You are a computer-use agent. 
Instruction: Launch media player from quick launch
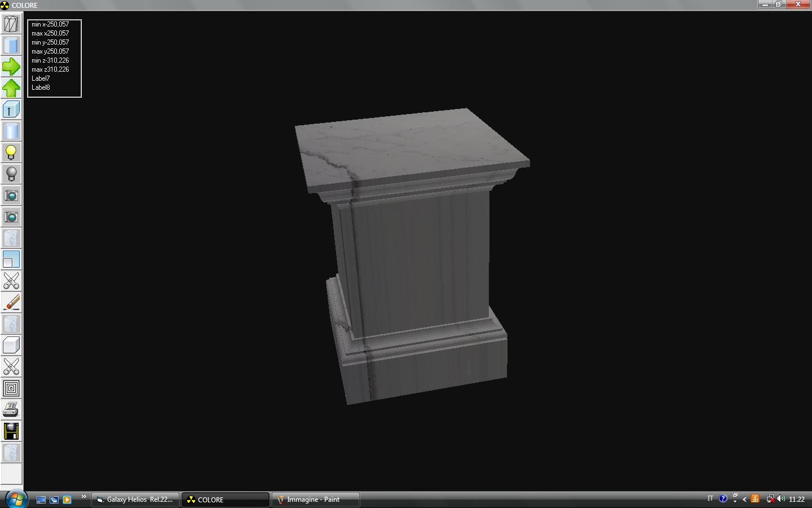(67, 500)
